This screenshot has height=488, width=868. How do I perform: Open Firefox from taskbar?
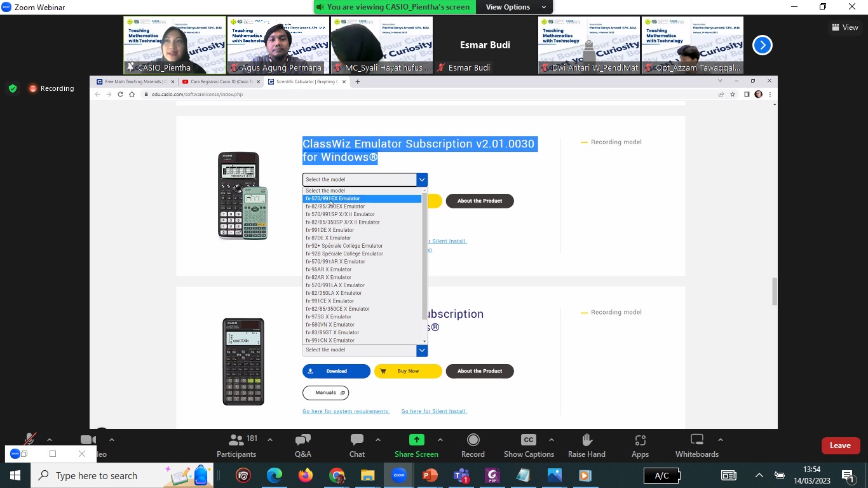[306, 475]
